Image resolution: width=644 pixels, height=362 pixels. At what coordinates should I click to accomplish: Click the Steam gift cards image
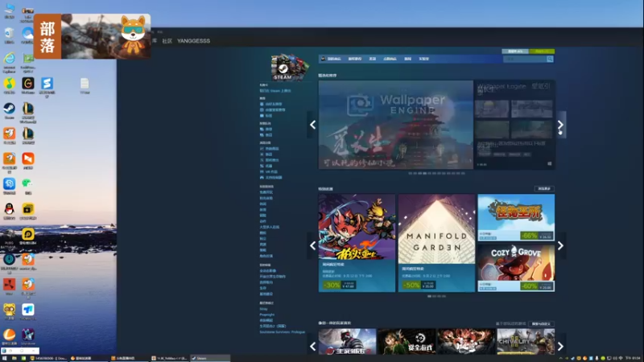(289, 67)
